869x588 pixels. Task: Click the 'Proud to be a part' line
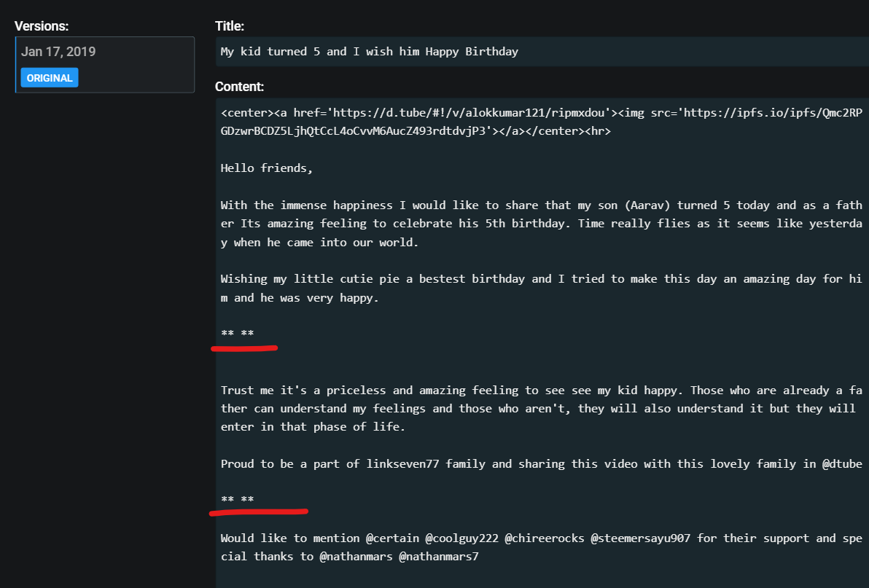pos(542,464)
